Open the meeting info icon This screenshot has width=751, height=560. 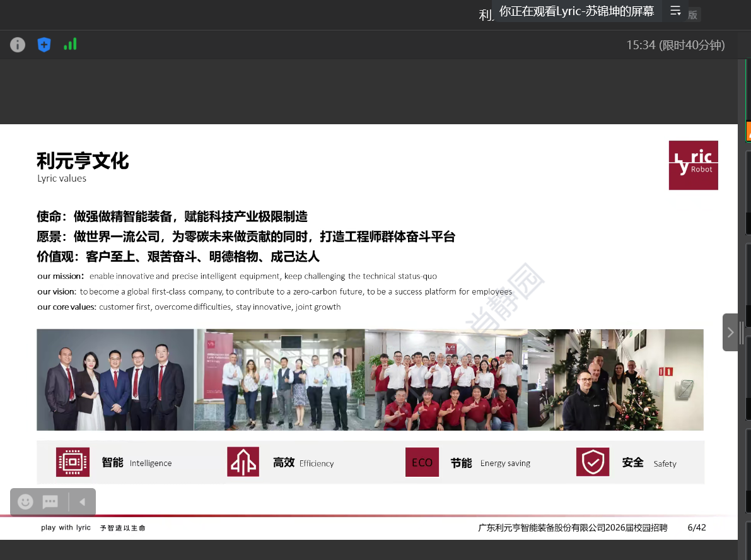tap(18, 45)
